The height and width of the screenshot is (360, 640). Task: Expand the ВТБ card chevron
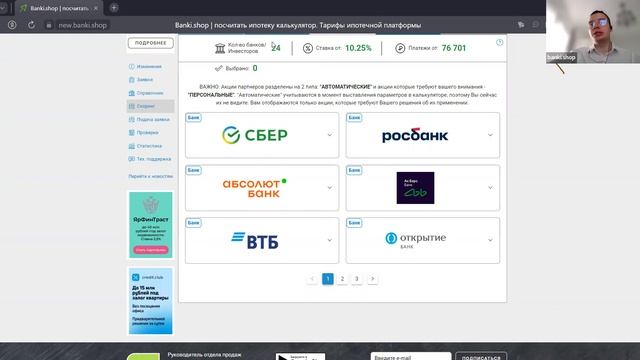click(329, 240)
